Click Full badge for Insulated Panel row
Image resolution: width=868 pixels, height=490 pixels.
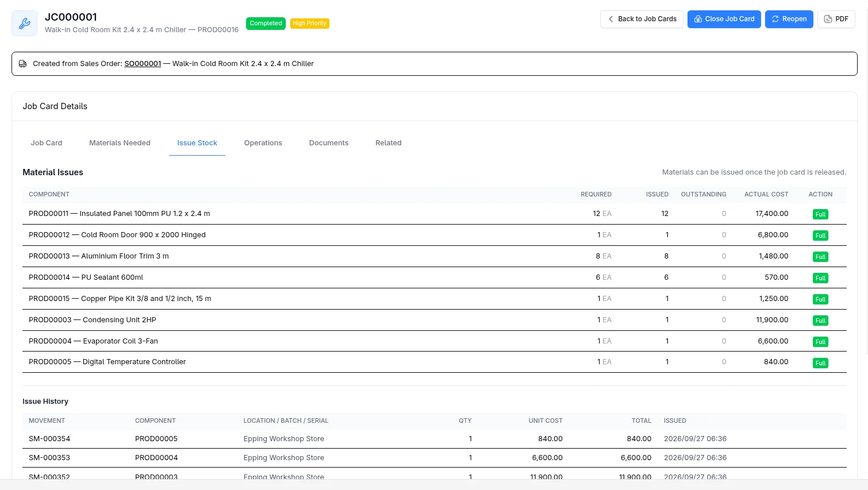(820, 214)
